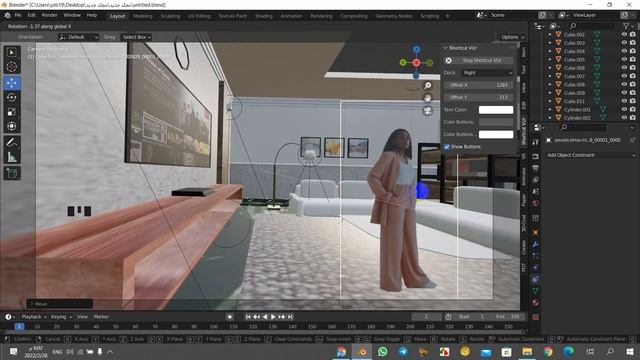The height and width of the screenshot is (360, 640).
Task: Toggle the Show Buttons checkbox
Action: point(447,147)
